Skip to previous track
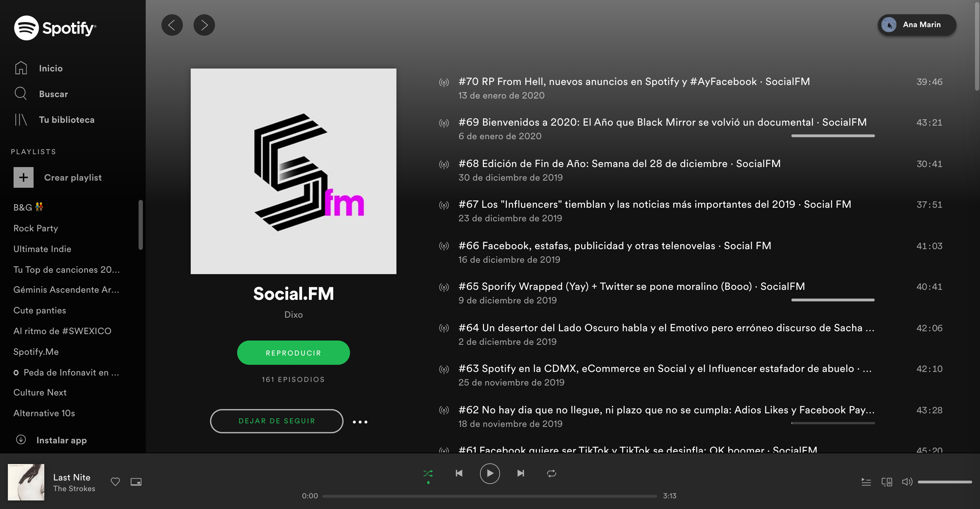The image size is (980, 509). (x=459, y=473)
